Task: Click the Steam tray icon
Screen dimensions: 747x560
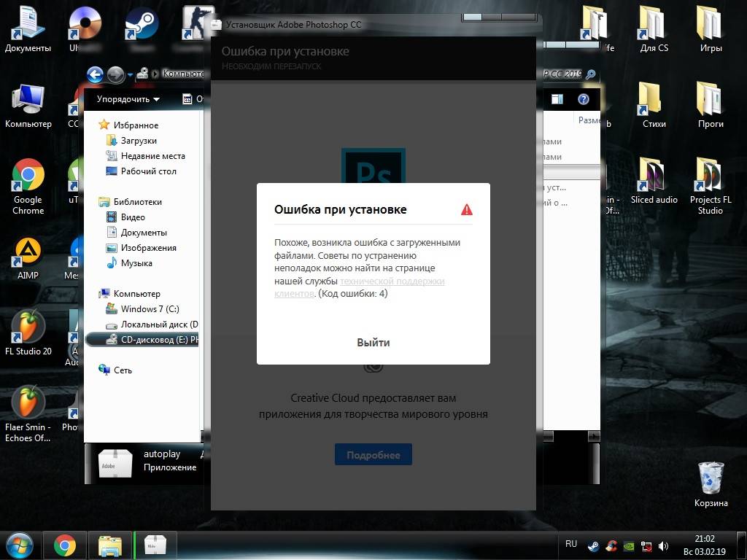Action: (x=594, y=546)
